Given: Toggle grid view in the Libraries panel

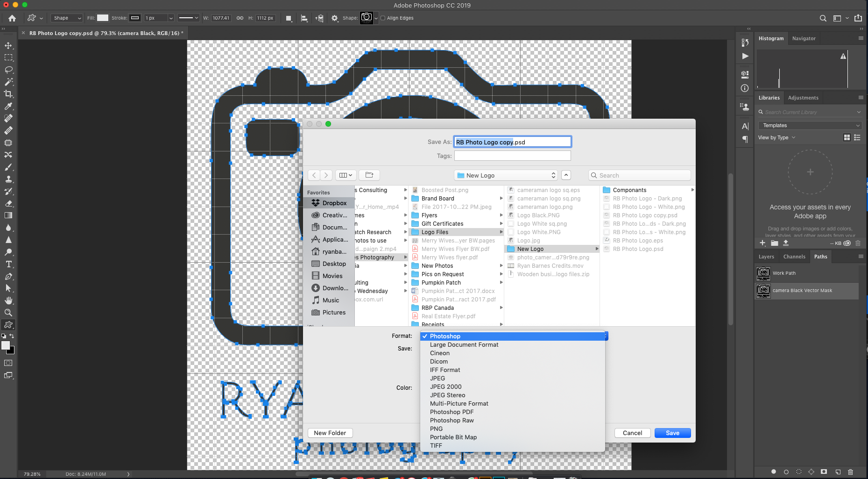Looking at the screenshot, I should click(x=847, y=137).
